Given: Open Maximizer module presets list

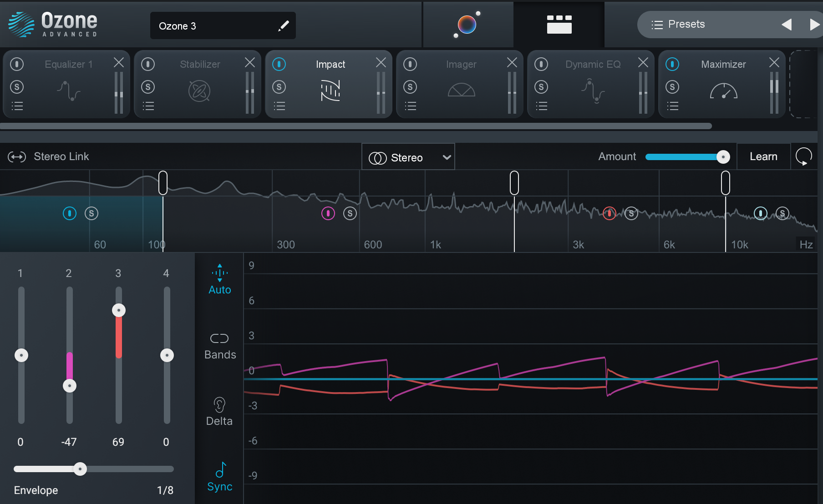Looking at the screenshot, I should (x=672, y=106).
